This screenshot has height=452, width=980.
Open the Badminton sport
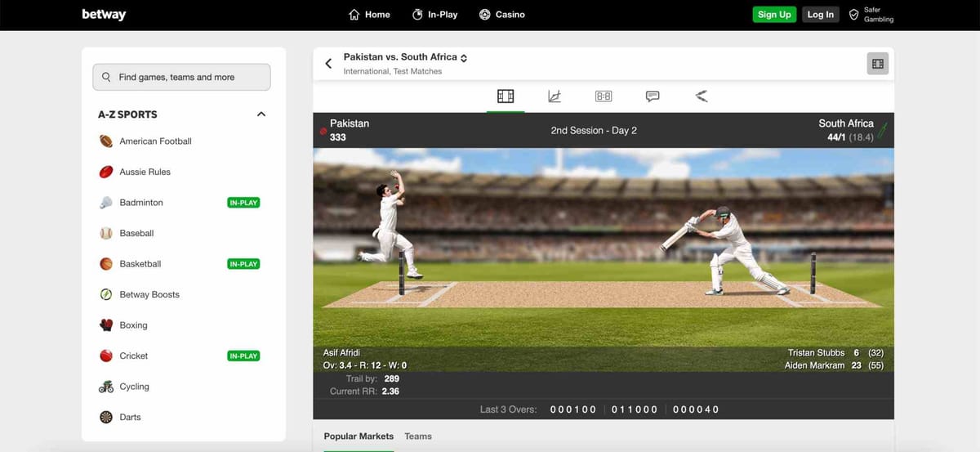pos(141,203)
